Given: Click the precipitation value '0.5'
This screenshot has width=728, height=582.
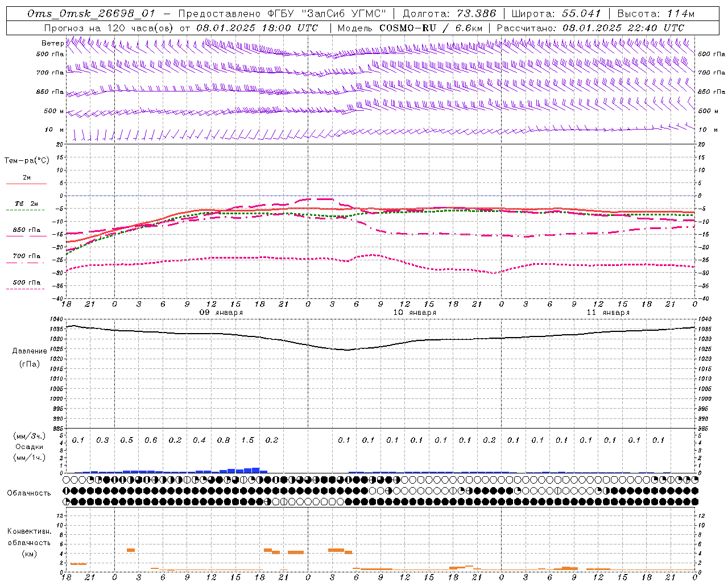Looking at the screenshot, I should pyautogui.click(x=127, y=440).
